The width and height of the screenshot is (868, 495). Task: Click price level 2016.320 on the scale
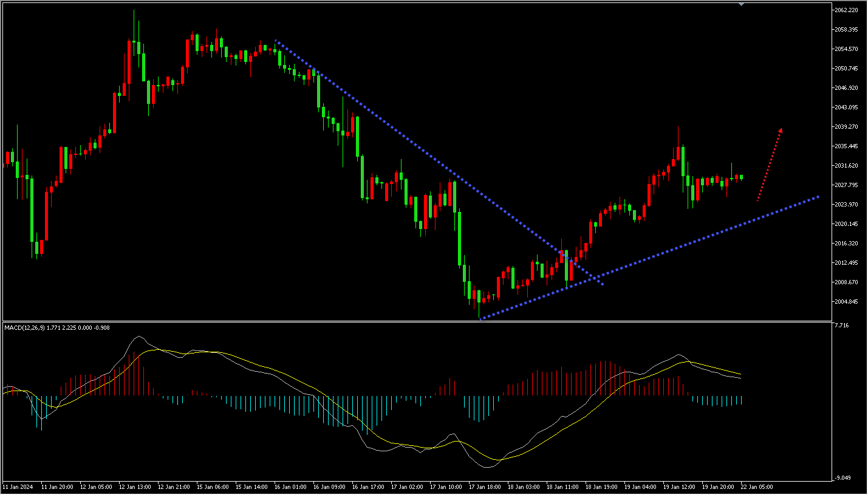pyautogui.click(x=846, y=244)
